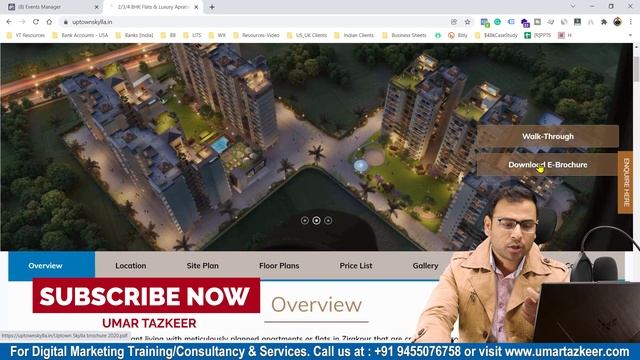Open US_UK Clients bookmark folder

point(307,36)
